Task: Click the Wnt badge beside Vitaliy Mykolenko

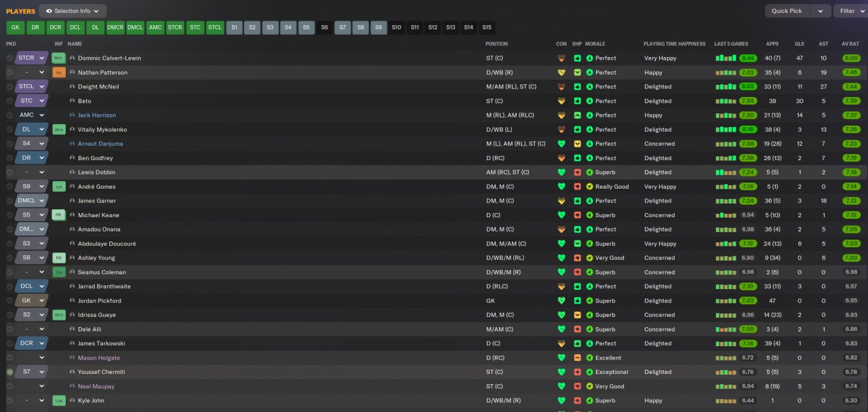Action: (58, 129)
